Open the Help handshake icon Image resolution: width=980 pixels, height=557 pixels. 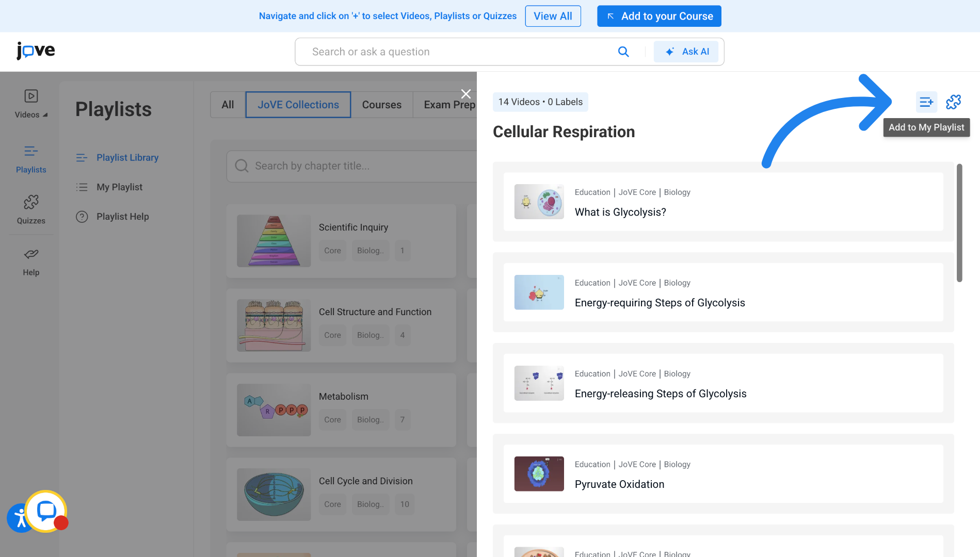[31, 254]
